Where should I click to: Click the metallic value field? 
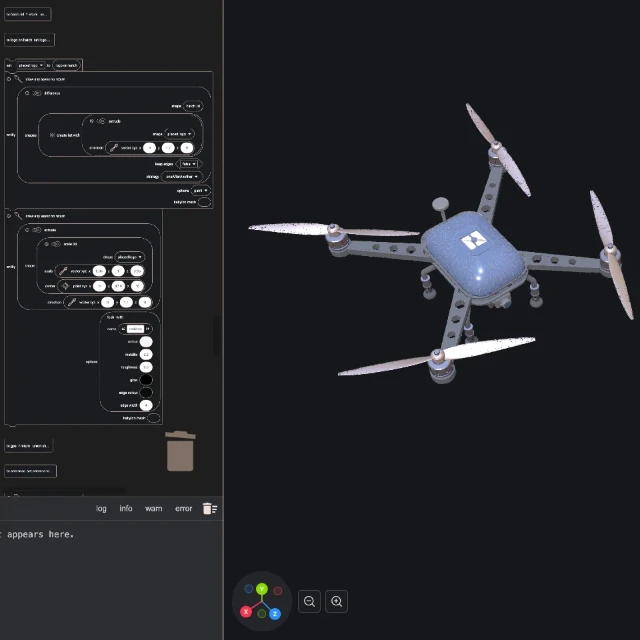click(146, 354)
